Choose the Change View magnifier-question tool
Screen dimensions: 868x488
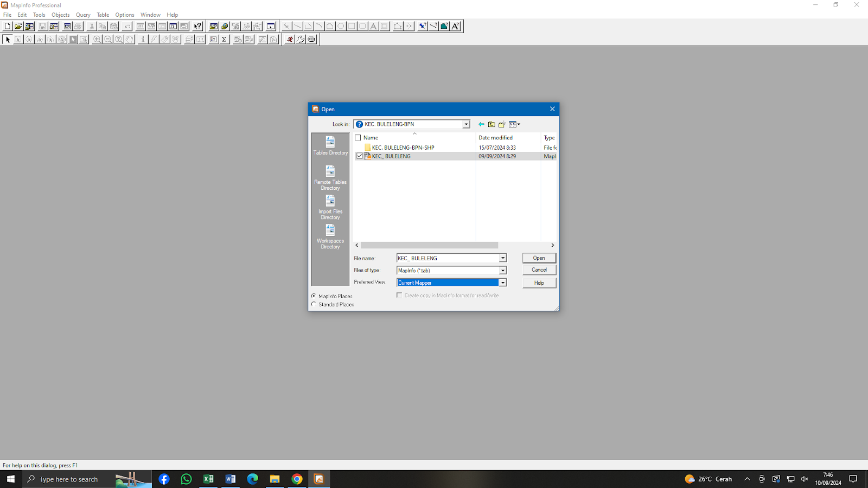(118, 40)
